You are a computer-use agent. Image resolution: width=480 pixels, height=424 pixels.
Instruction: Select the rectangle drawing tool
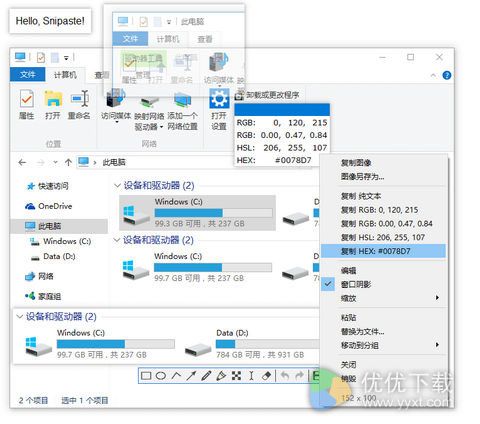click(x=146, y=376)
